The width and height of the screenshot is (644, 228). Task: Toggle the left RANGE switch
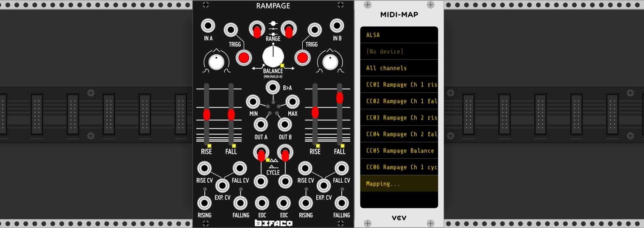(x=256, y=29)
